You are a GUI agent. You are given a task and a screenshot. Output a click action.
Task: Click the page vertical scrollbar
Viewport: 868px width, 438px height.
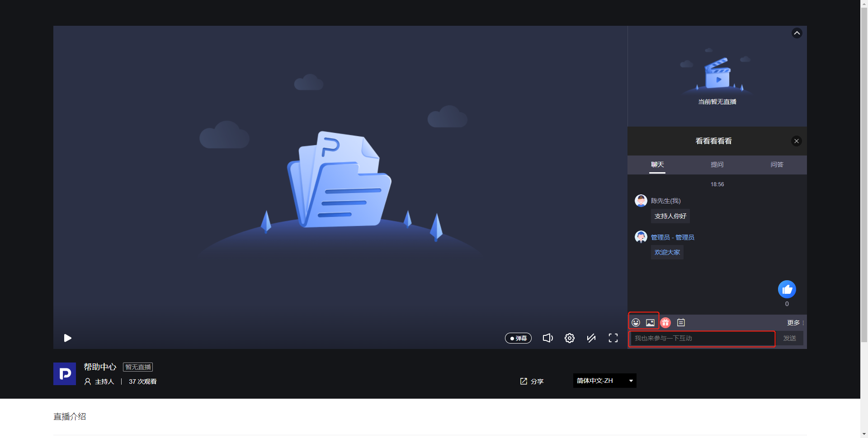[x=864, y=175]
